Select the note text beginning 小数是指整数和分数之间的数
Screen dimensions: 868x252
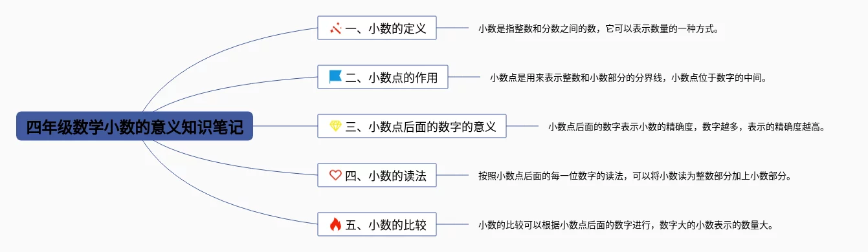[598, 29]
